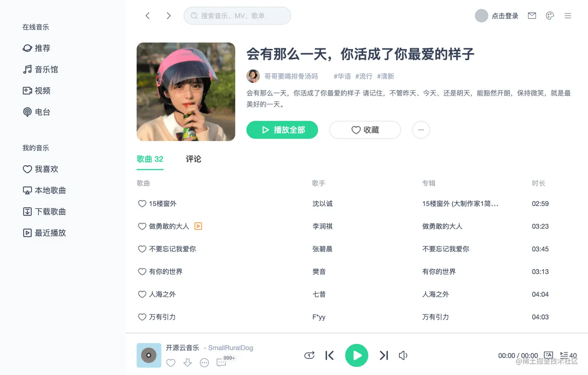Screen dimensions: 588x375
Task: Focus the search music input field
Action: pyautogui.click(x=237, y=16)
